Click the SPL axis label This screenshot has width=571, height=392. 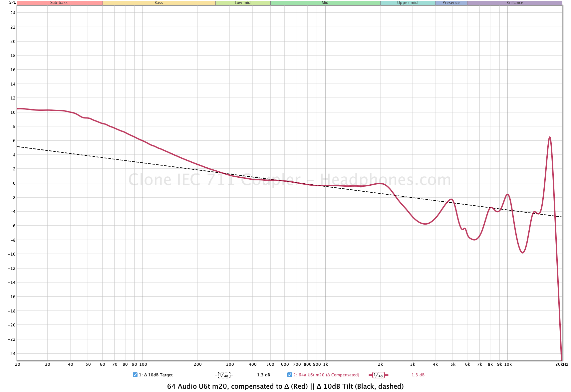[x=12, y=2]
